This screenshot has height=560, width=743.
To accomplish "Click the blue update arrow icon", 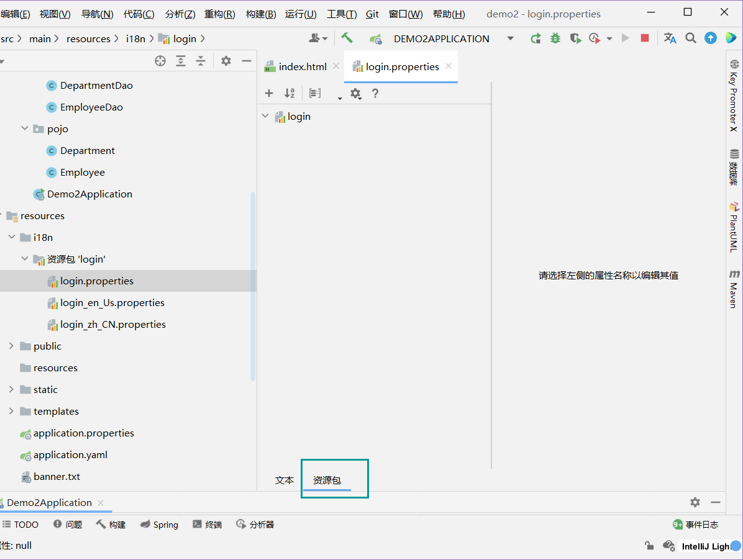I will point(710,38).
